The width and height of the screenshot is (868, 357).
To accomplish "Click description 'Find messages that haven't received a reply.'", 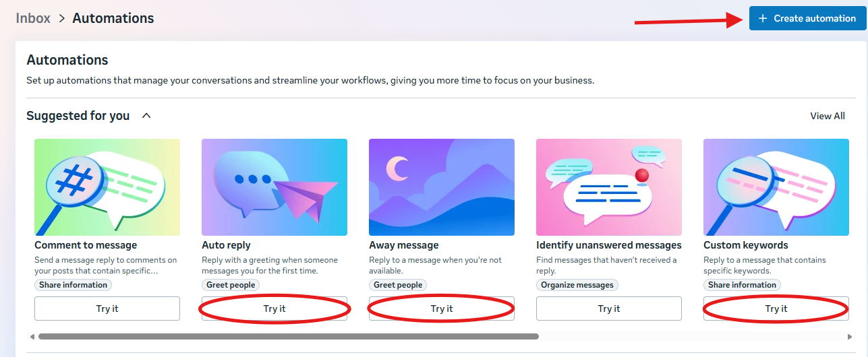I will [x=606, y=265].
